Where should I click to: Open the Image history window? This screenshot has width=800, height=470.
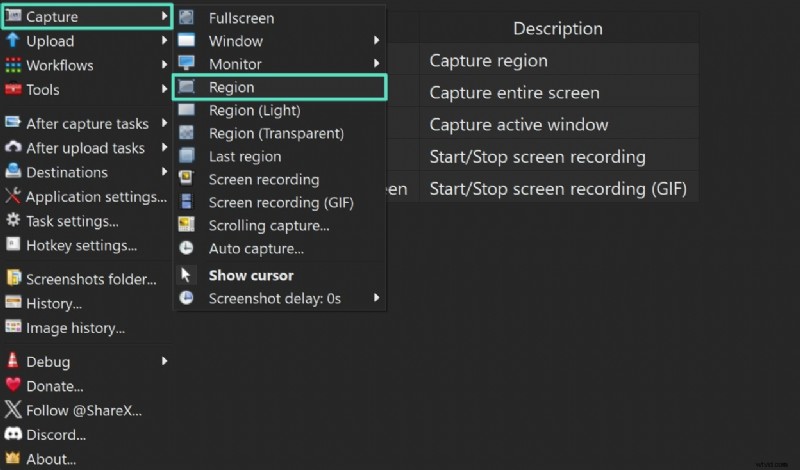pyautogui.click(x=75, y=327)
